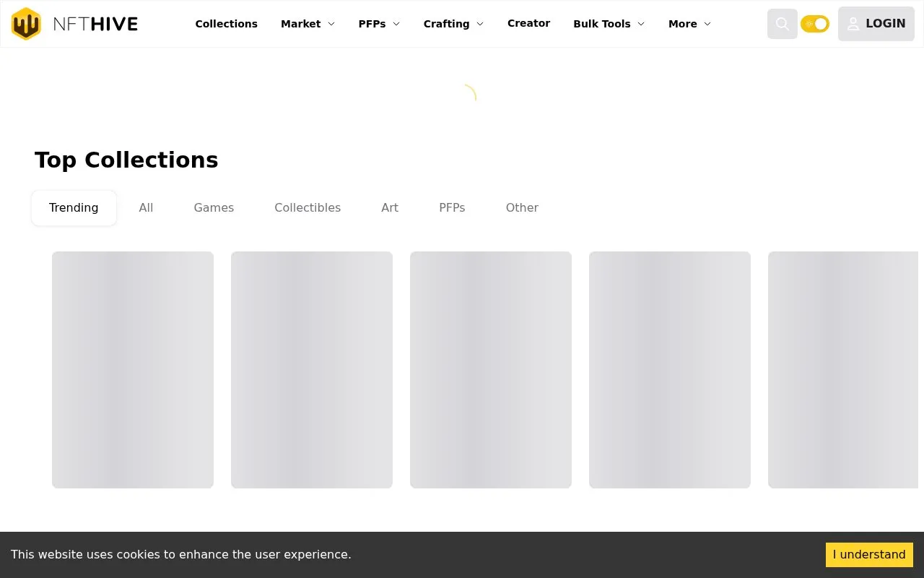Click the NFTHive hexagon logo
The image size is (924, 578).
click(x=26, y=24)
